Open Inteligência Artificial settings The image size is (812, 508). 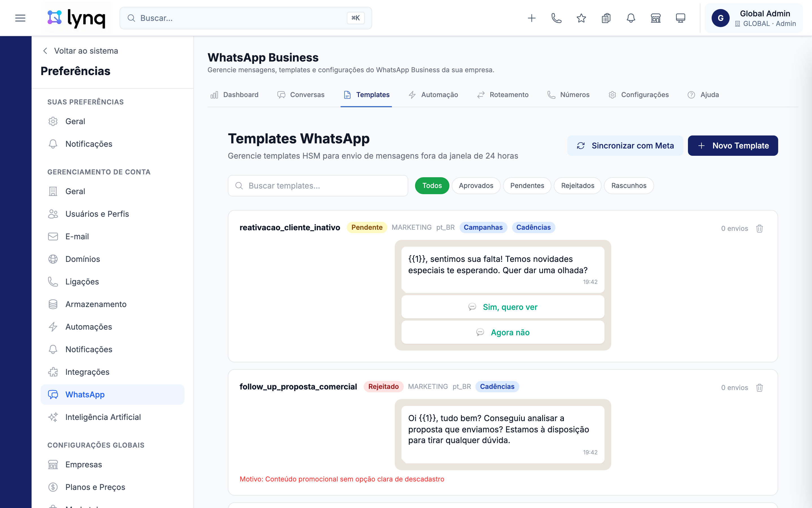(x=112, y=417)
